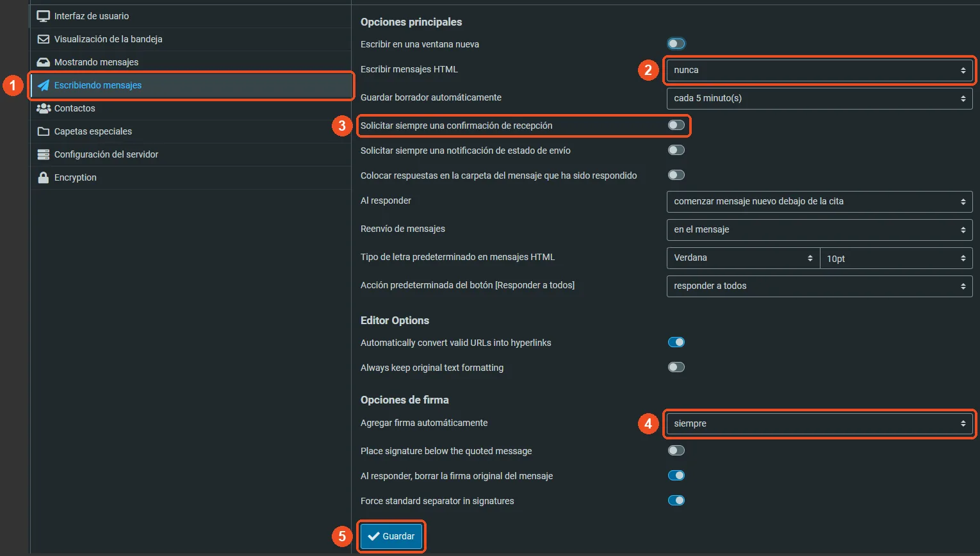Open the Verdana font dropdown
The height and width of the screenshot is (556, 980).
pyautogui.click(x=743, y=258)
